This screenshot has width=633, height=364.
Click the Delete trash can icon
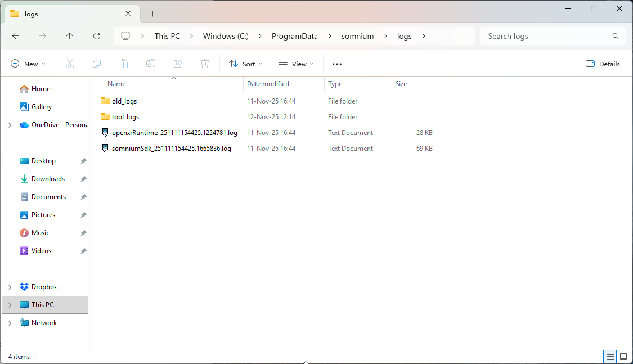[x=205, y=64]
